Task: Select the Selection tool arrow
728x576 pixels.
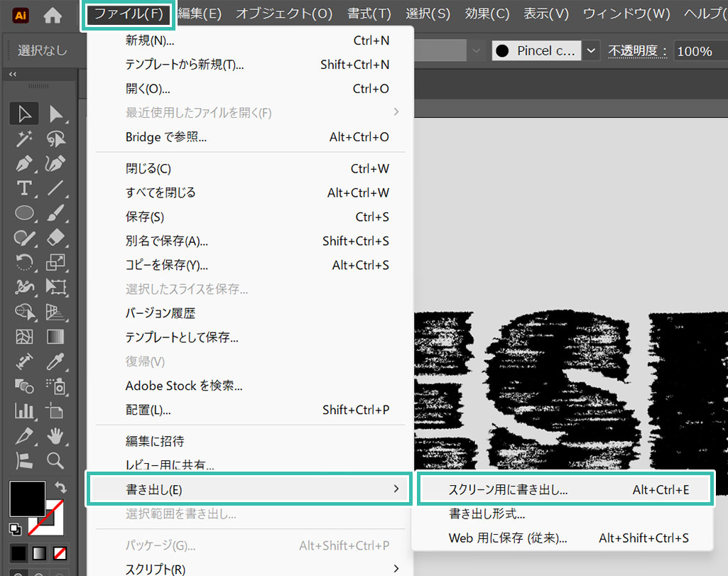Action: coord(24,114)
